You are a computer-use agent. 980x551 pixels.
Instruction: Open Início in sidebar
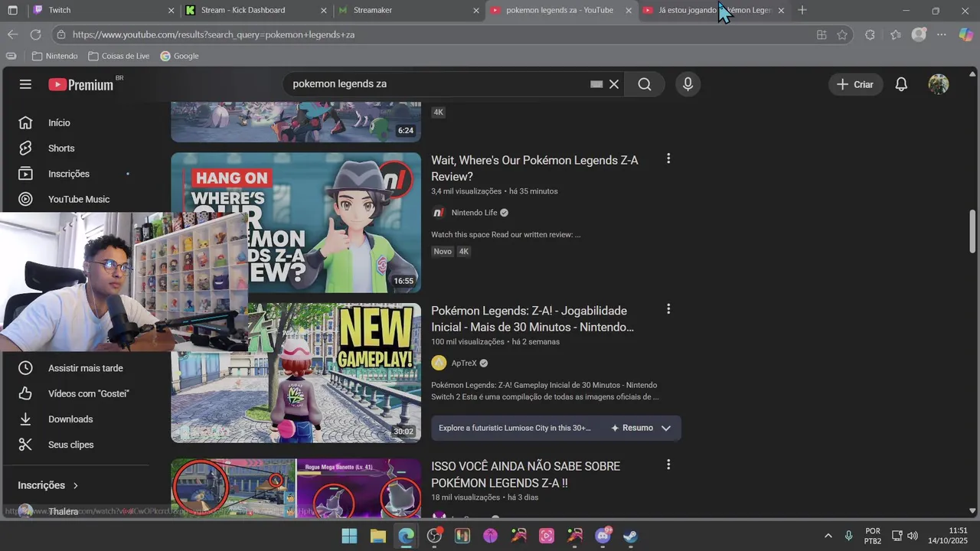pos(59,122)
